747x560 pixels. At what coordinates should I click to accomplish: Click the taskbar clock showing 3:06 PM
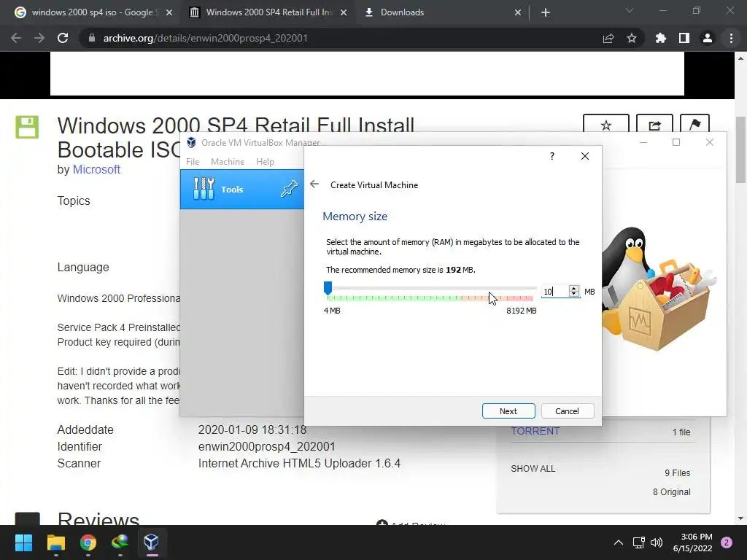pos(693,542)
